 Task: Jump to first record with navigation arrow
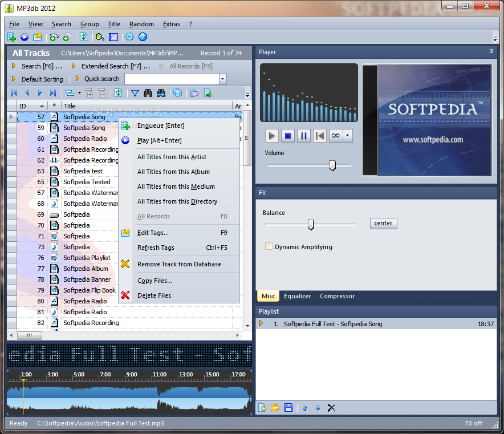click(14, 93)
